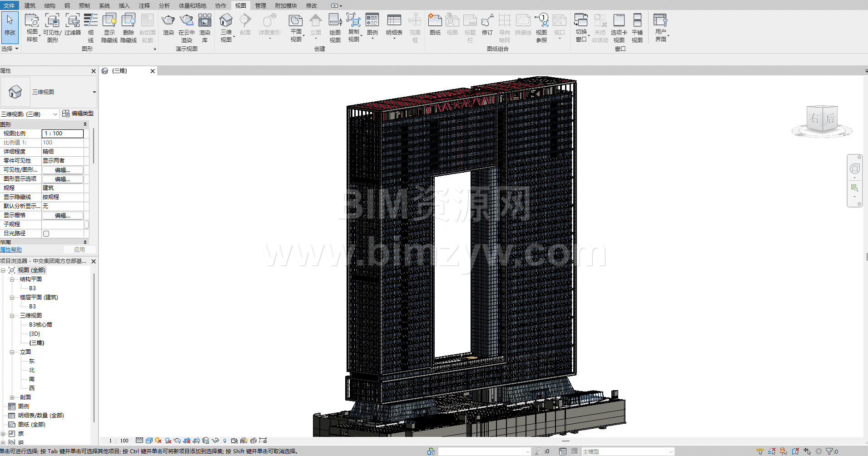Expand the Sections (剖面) tree node

pos(12,397)
